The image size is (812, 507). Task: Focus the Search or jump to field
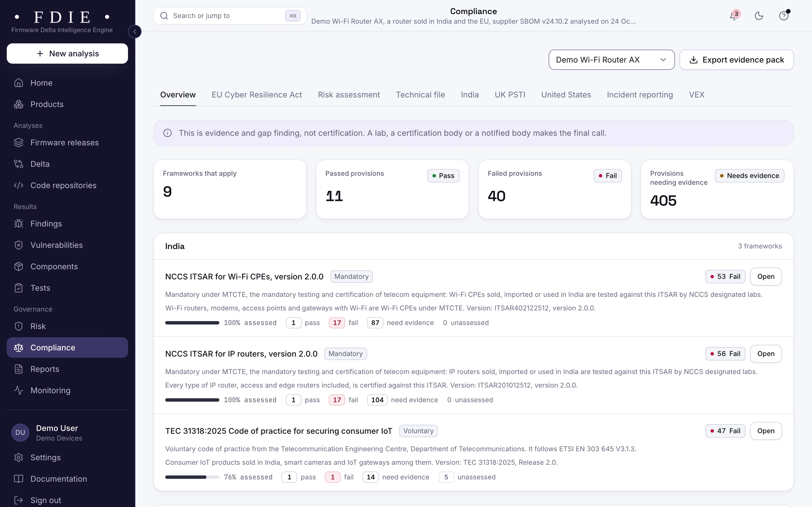pyautogui.click(x=230, y=16)
